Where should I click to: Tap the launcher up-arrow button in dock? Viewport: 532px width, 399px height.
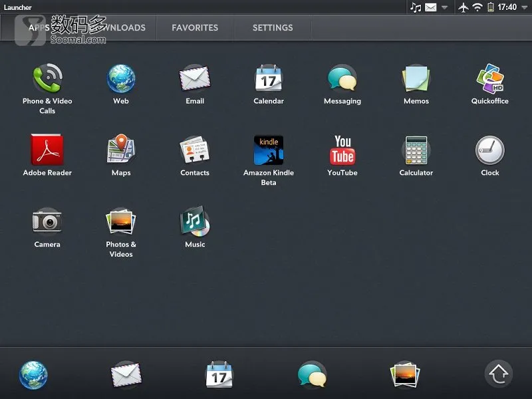click(x=498, y=374)
